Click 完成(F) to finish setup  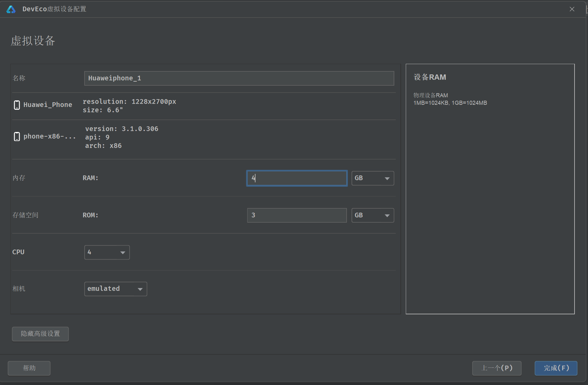pos(556,368)
